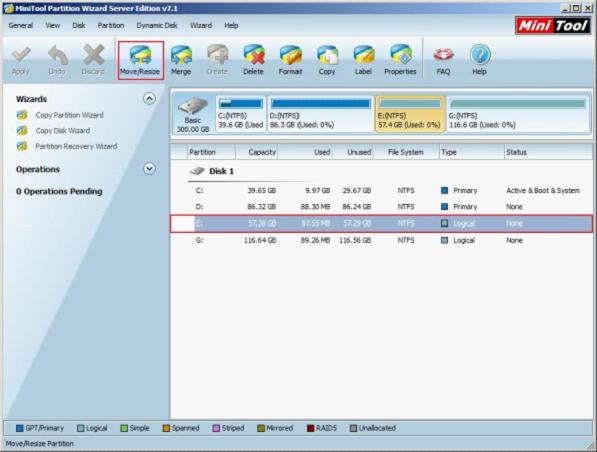The image size is (597, 452).
Task: Sort by the Used column header
Action: [x=305, y=152]
